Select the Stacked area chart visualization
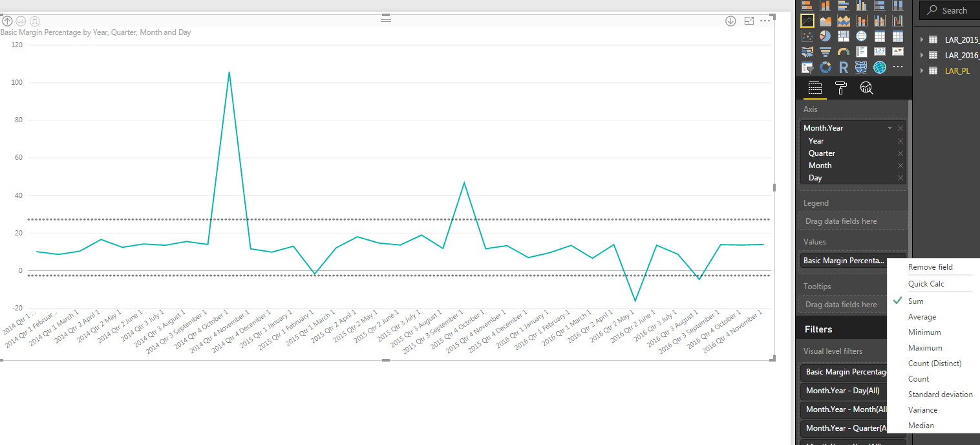This screenshot has height=445, width=980. [844, 21]
